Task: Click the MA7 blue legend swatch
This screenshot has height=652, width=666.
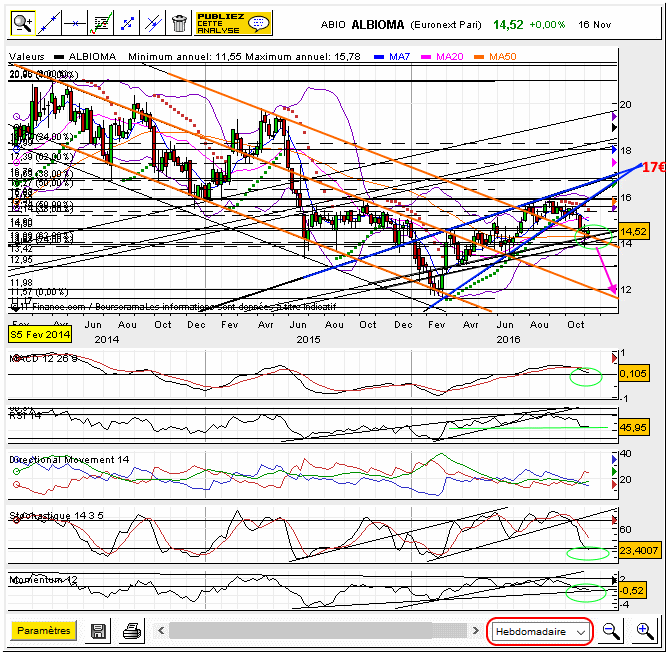Action: coord(379,56)
